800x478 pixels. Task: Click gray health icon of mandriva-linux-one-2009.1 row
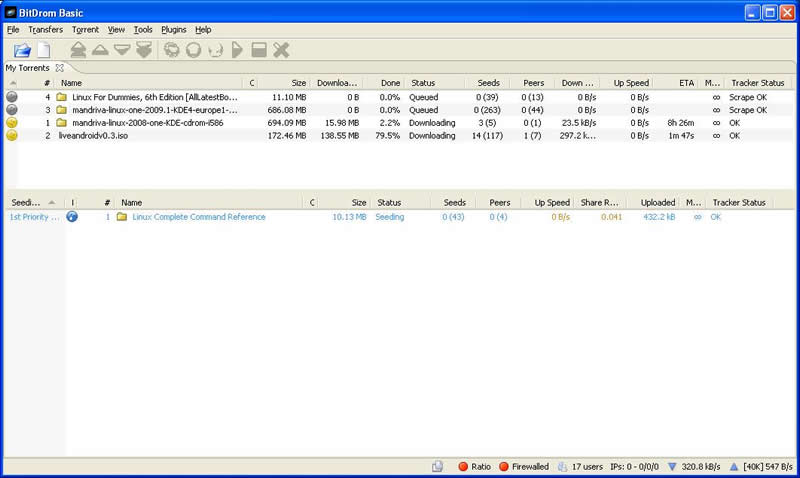(12, 109)
